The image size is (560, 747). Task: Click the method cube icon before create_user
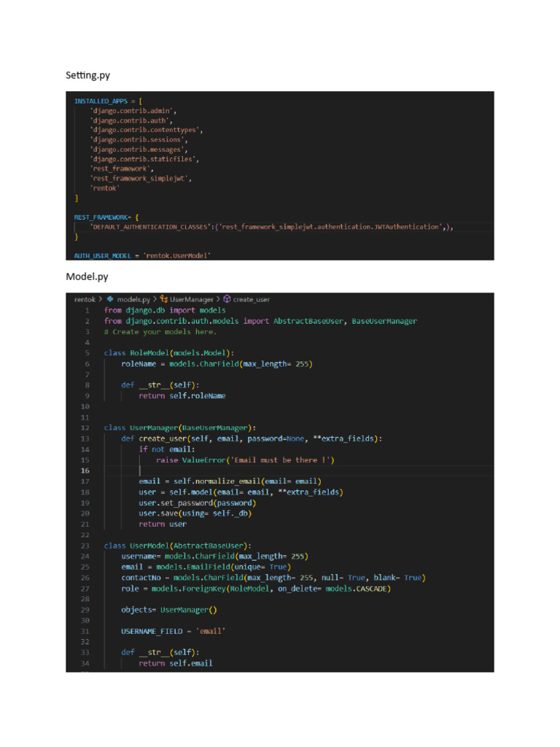[227, 299]
